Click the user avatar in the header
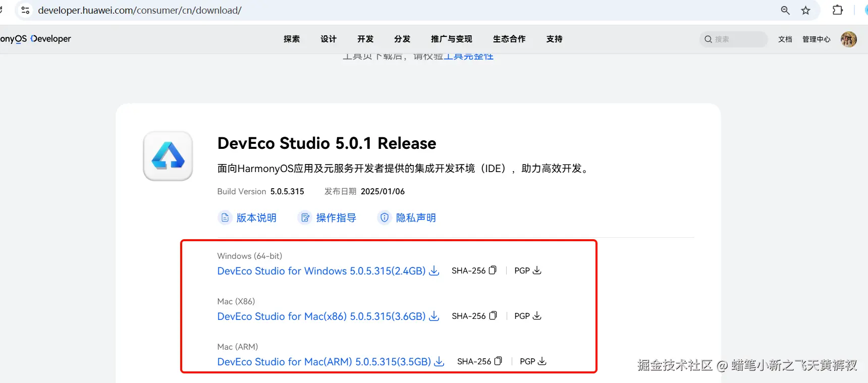 click(x=849, y=39)
